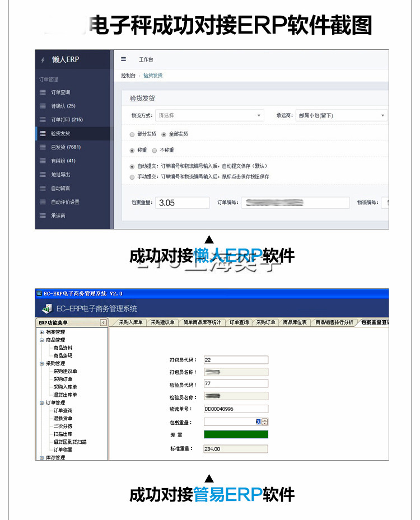
Task: Switch to the 包裹重量登记 tab
Action: [x=374, y=322]
